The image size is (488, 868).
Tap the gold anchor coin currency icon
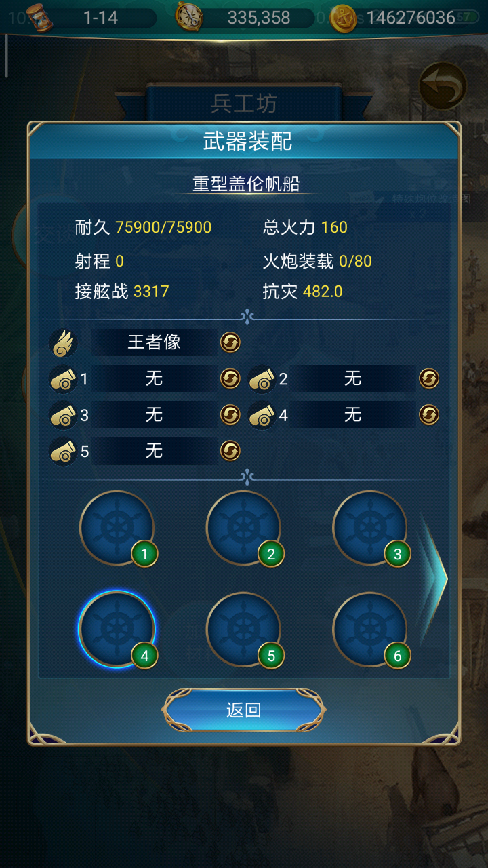coord(344,18)
